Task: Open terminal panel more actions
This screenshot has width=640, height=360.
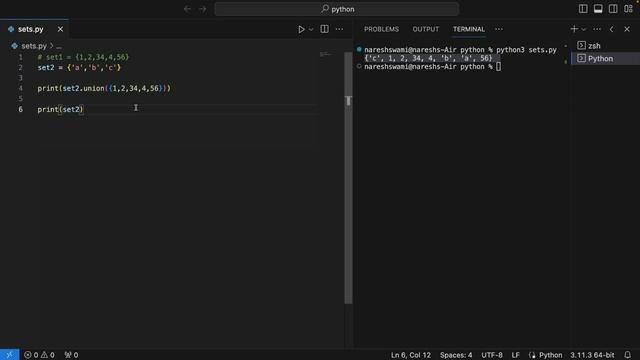Action: [x=597, y=29]
